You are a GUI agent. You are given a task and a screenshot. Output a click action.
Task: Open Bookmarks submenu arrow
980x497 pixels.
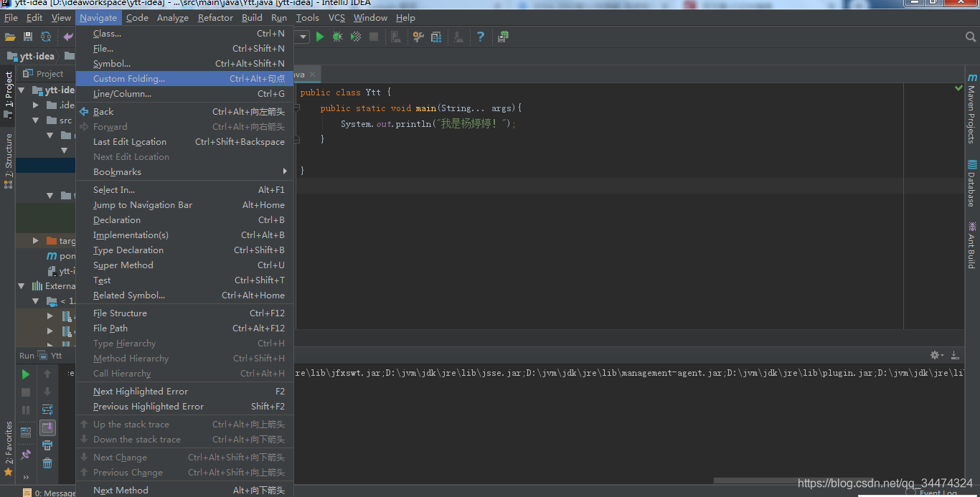tap(285, 171)
